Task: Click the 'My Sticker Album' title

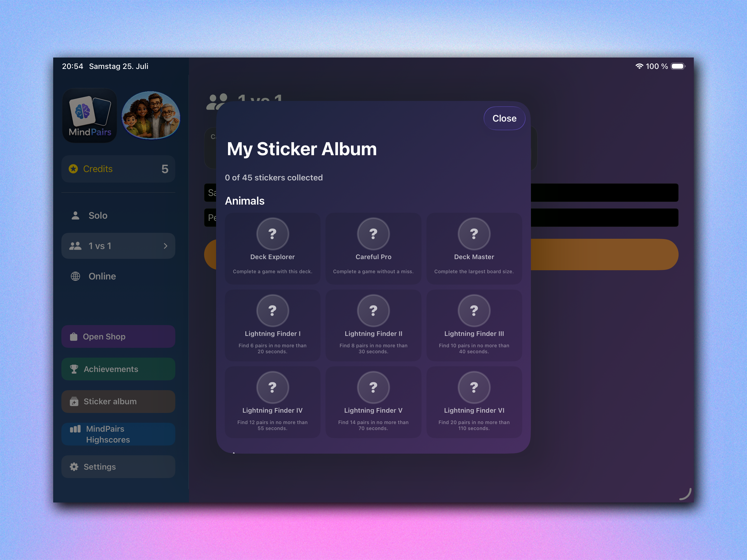Action: (302, 149)
